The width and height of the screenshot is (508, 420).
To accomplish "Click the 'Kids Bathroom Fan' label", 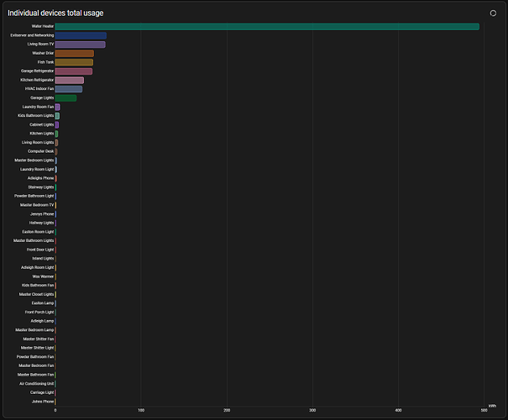I will [x=38, y=286].
